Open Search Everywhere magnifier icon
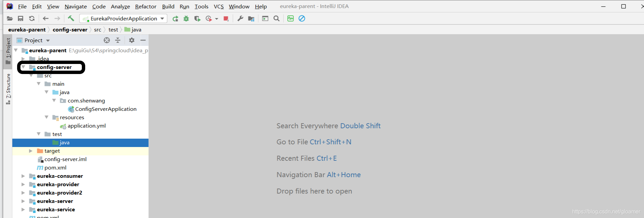The image size is (644, 218). click(x=276, y=18)
